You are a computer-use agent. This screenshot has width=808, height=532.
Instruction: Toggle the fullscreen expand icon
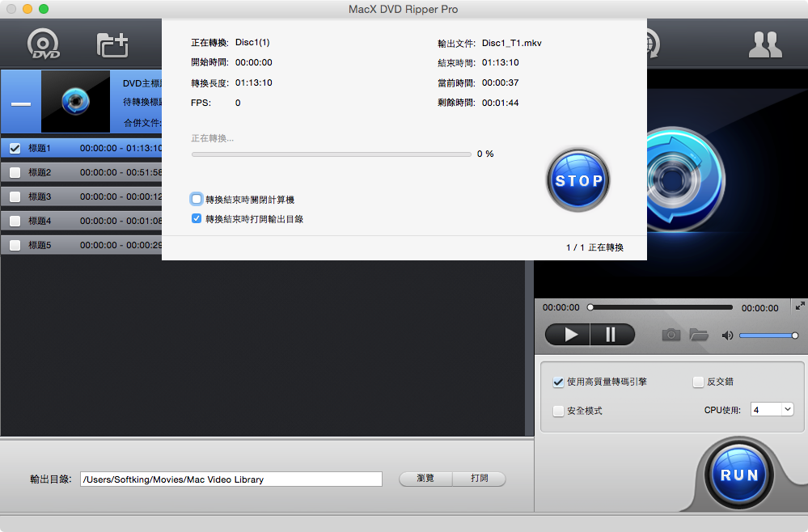tap(800, 306)
